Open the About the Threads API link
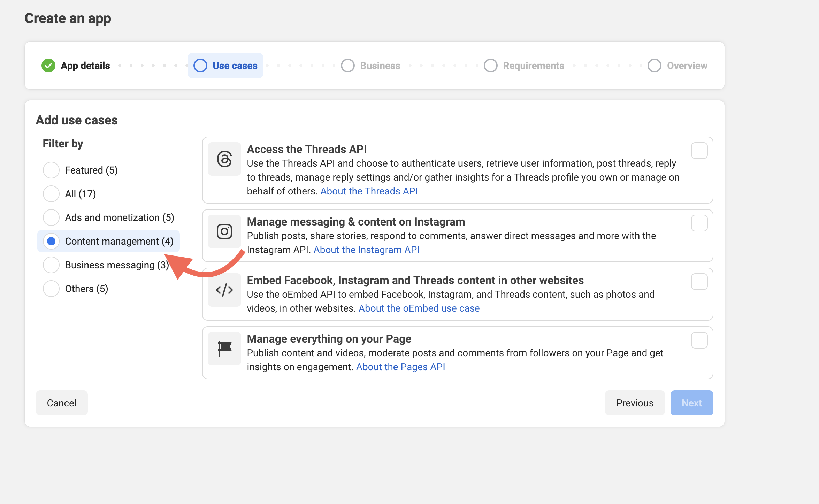Screen dimensions: 819x504 [x=369, y=191]
